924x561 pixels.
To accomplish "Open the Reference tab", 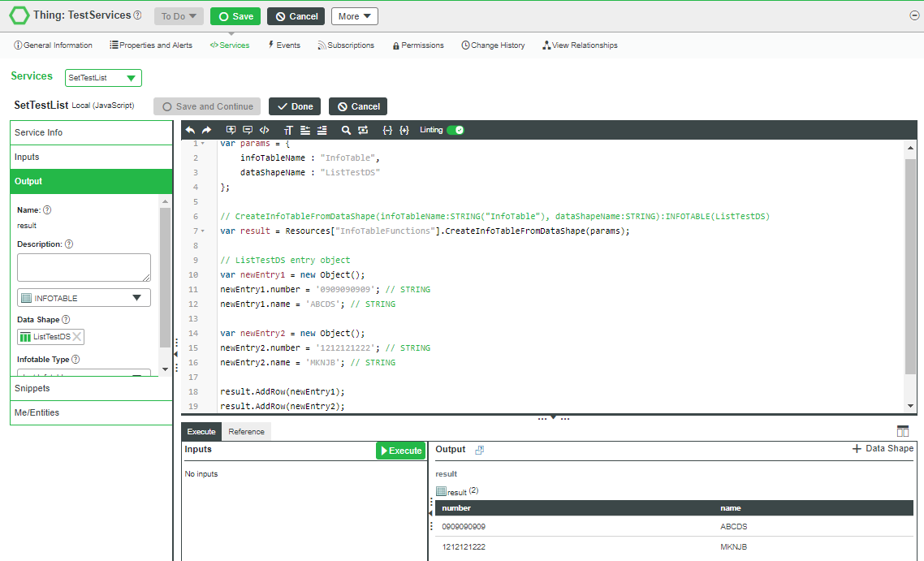I will pos(246,432).
